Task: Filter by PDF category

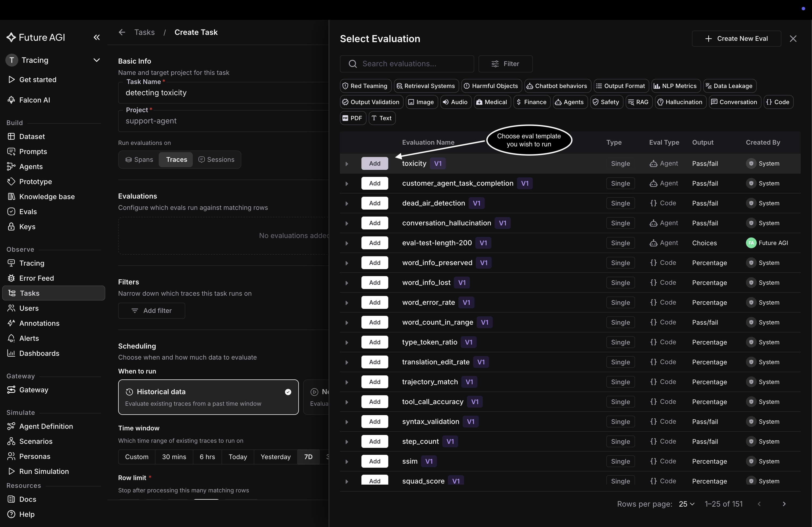Action: tap(353, 118)
